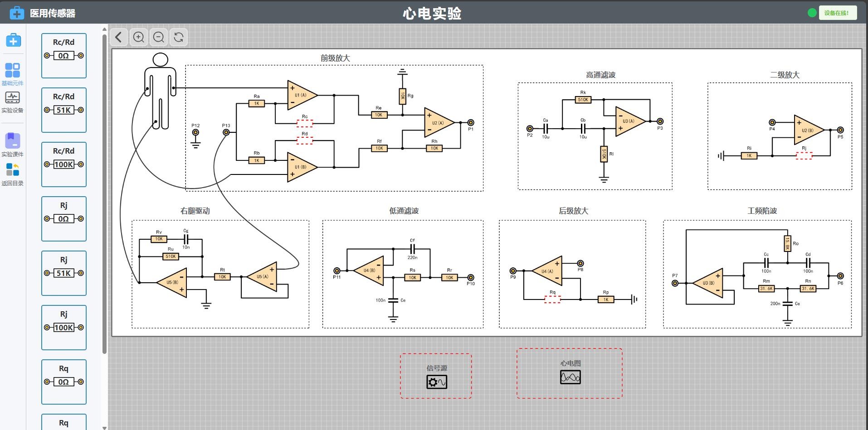Reset the canvas view with refresh icon
868x430 pixels.
[179, 37]
